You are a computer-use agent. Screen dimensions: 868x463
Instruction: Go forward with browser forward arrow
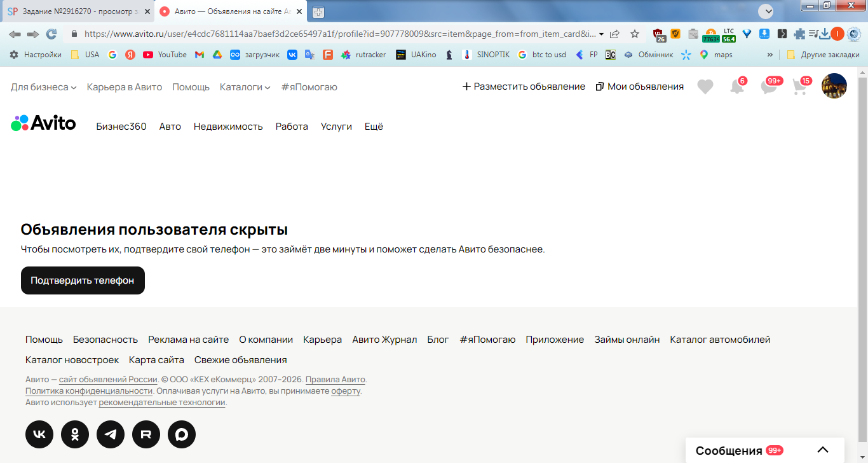(33, 34)
